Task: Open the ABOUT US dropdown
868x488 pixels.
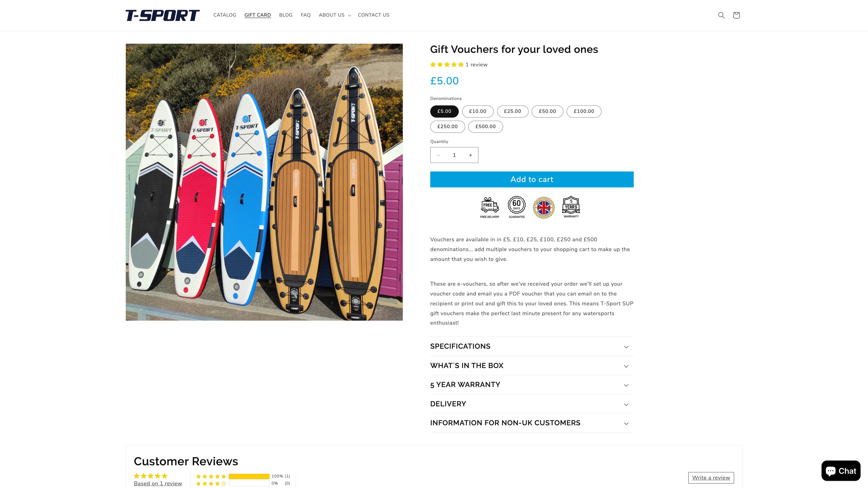Action: pos(334,15)
